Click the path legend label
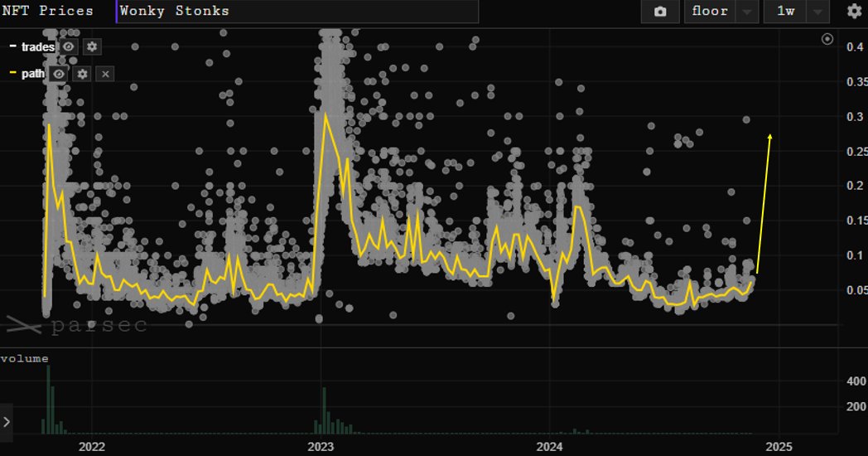Screen dimensions: 868x456 [32, 74]
